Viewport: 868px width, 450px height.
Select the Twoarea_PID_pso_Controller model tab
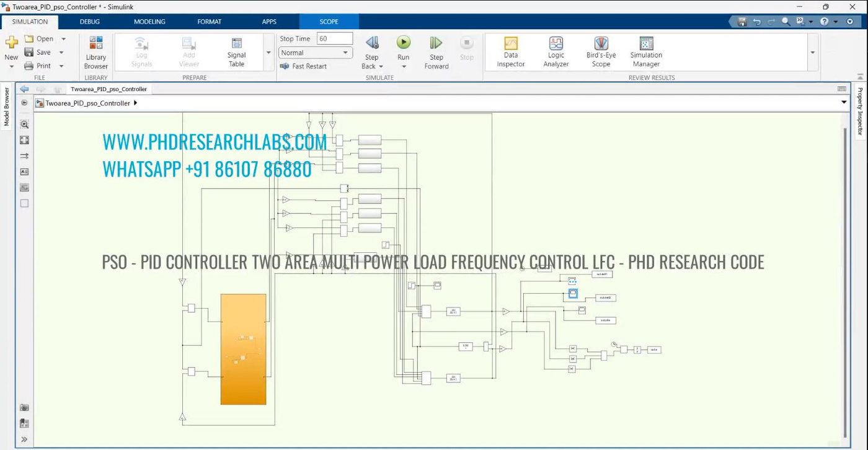tap(108, 89)
